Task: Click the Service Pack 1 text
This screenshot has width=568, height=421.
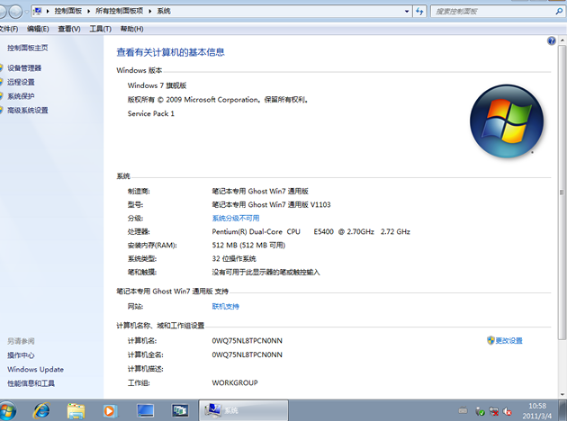Action: (x=151, y=114)
